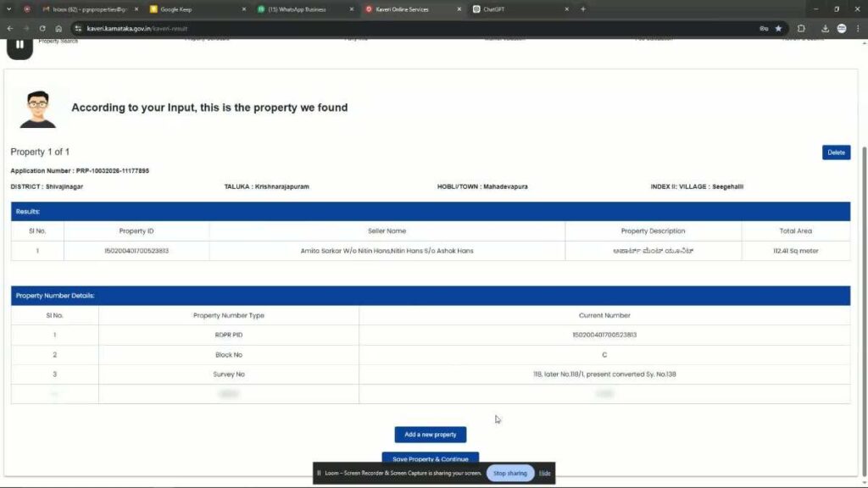Delete the found property

[x=836, y=152]
